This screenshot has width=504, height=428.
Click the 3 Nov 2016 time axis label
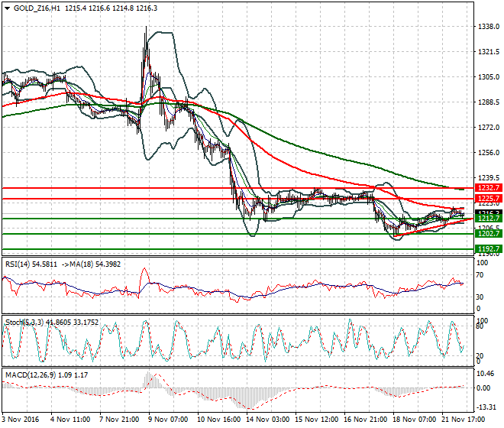point(21,420)
